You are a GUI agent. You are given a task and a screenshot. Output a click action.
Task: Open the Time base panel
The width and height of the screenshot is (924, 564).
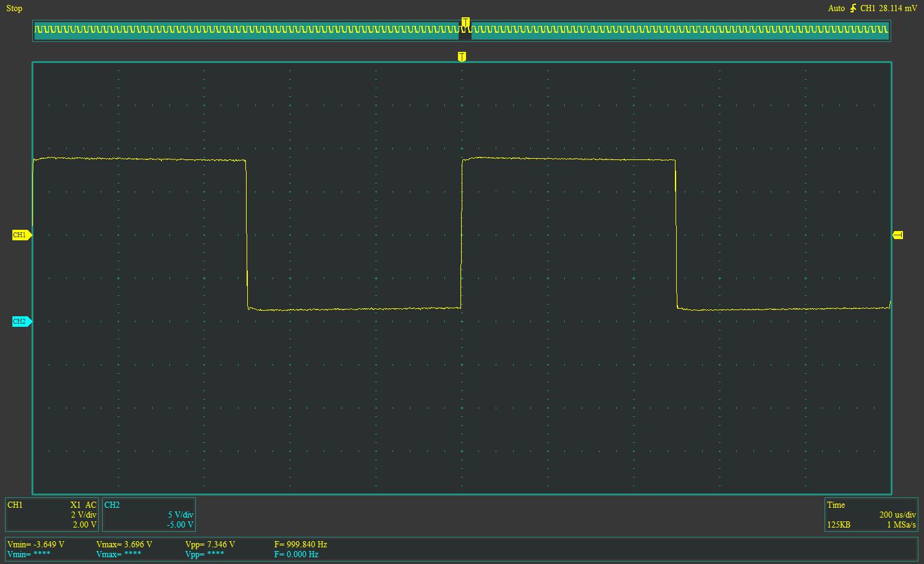coord(871,515)
